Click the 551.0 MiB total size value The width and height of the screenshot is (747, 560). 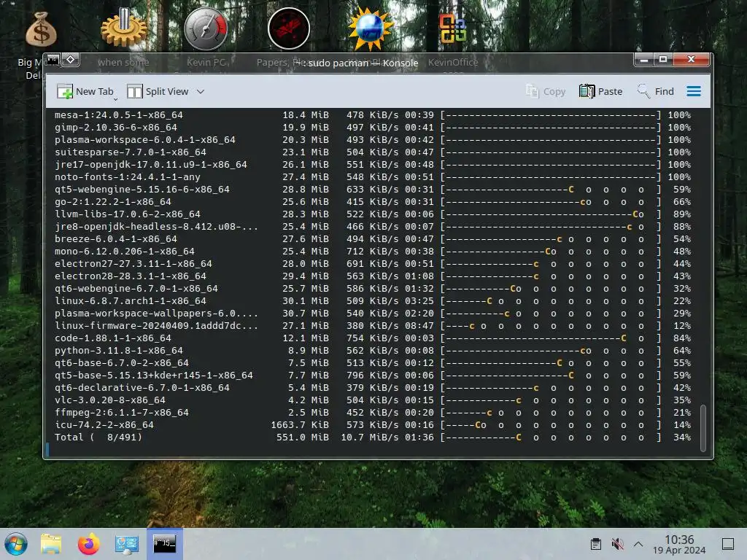(303, 437)
